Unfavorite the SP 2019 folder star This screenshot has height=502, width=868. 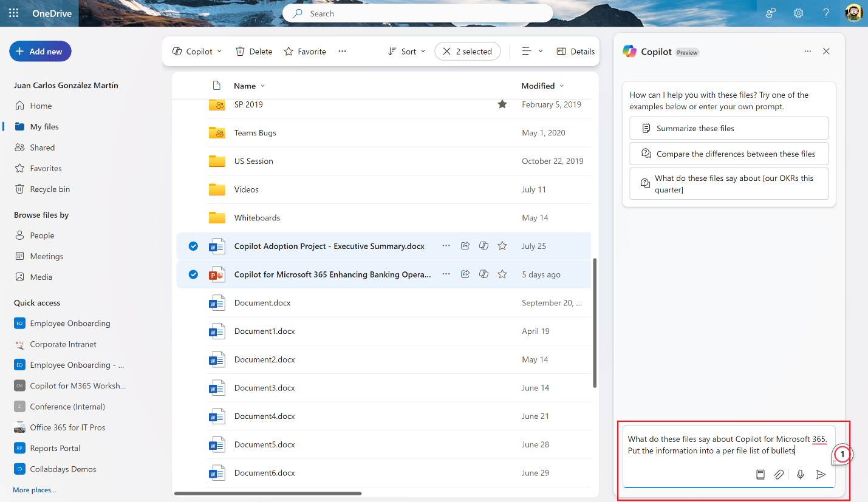click(502, 104)
